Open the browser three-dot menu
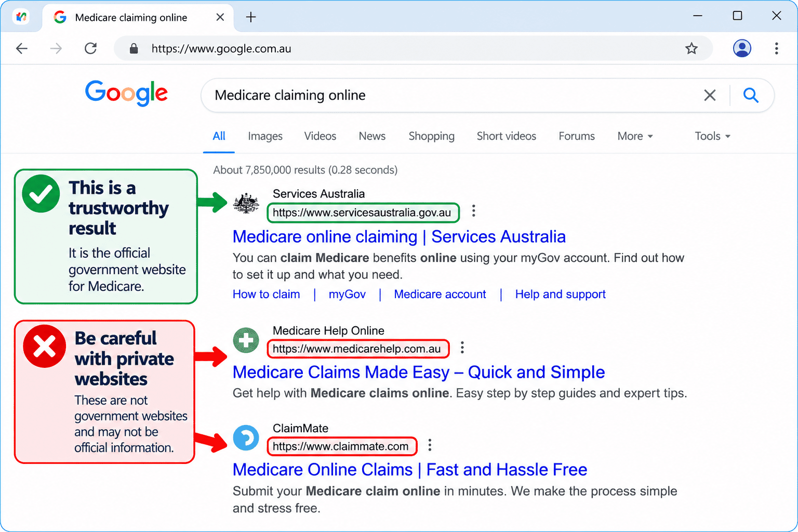This screenshot has height=532, width=798. point(777,48)
